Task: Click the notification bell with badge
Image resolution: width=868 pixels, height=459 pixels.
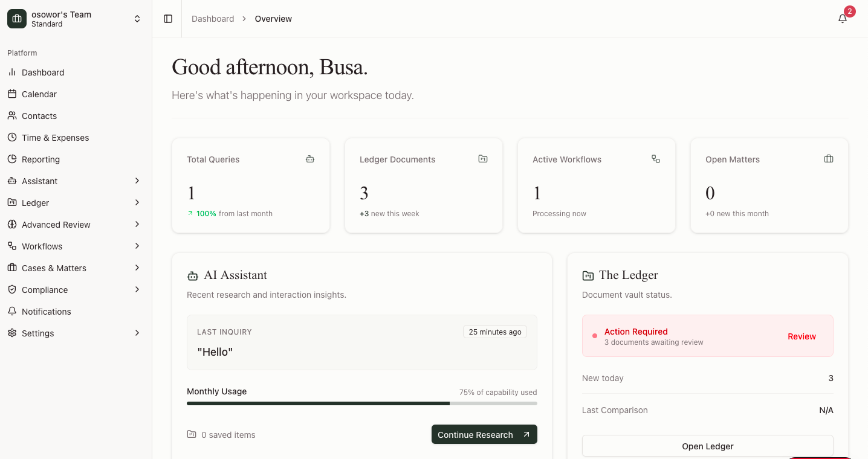Action: point(843,19)
